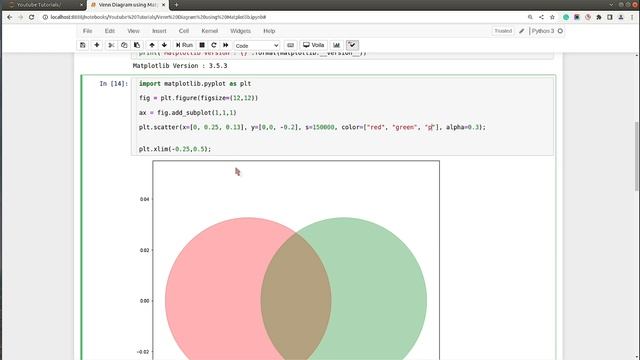
Task: Click the pink circular extension icon
Action: pyautogui.click(x=588, y=17)
